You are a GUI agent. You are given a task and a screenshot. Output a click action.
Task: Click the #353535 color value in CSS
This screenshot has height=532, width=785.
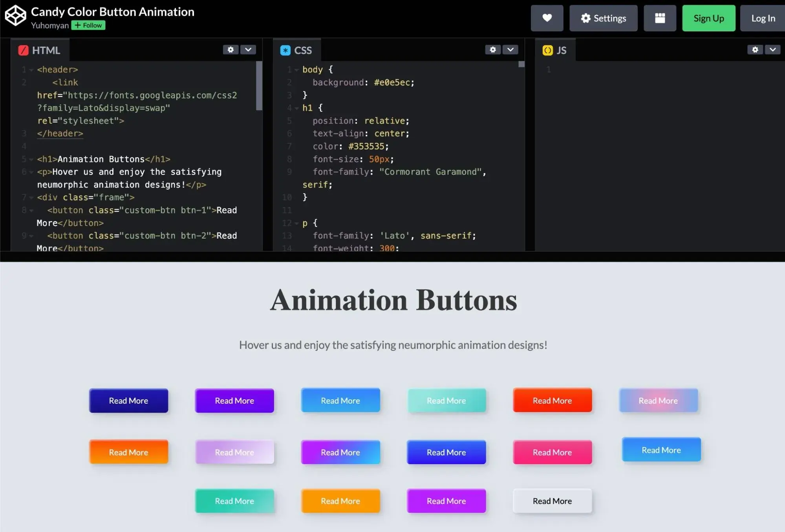tap(366, 146)
